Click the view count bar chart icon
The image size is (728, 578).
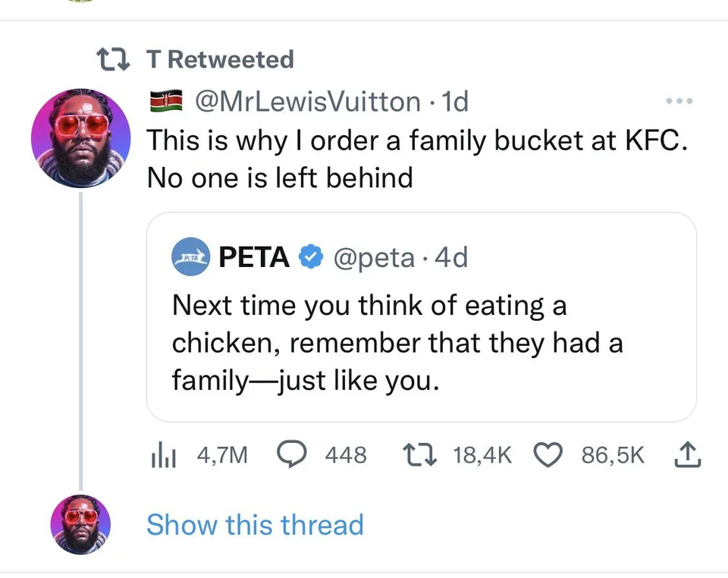pos(163,454)
